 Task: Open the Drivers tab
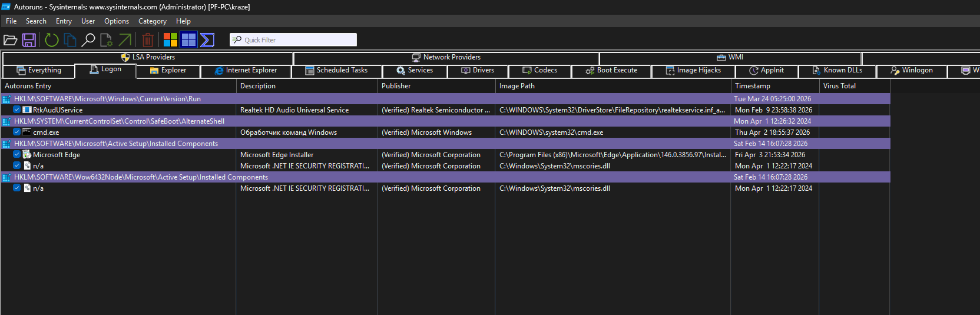click(x=478, y=71)
